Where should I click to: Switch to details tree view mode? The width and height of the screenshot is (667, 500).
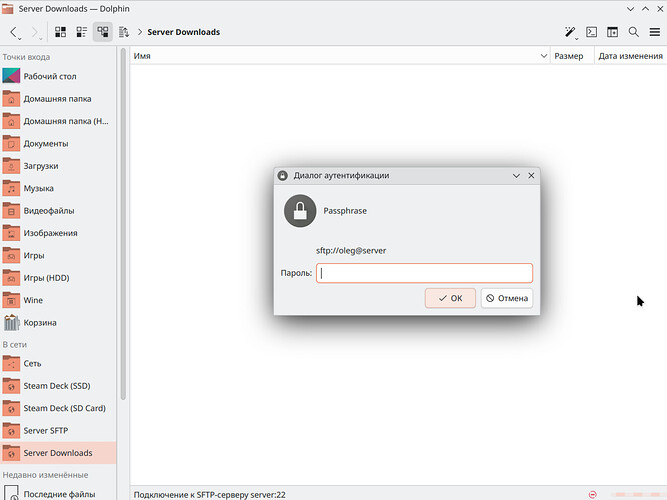coord(103,32)
